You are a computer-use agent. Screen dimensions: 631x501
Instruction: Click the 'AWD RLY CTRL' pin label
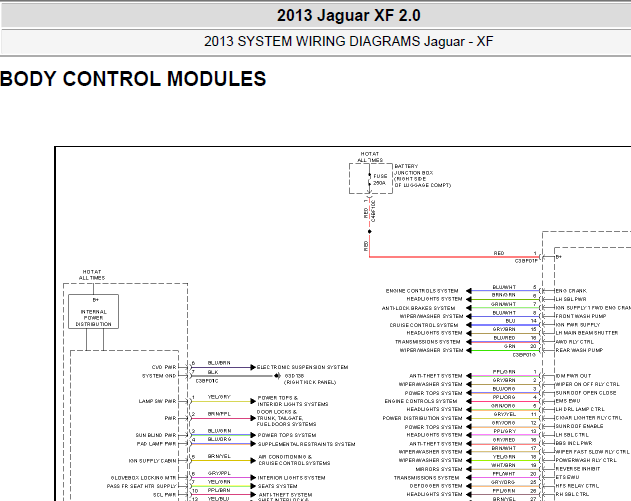[575, 342]
